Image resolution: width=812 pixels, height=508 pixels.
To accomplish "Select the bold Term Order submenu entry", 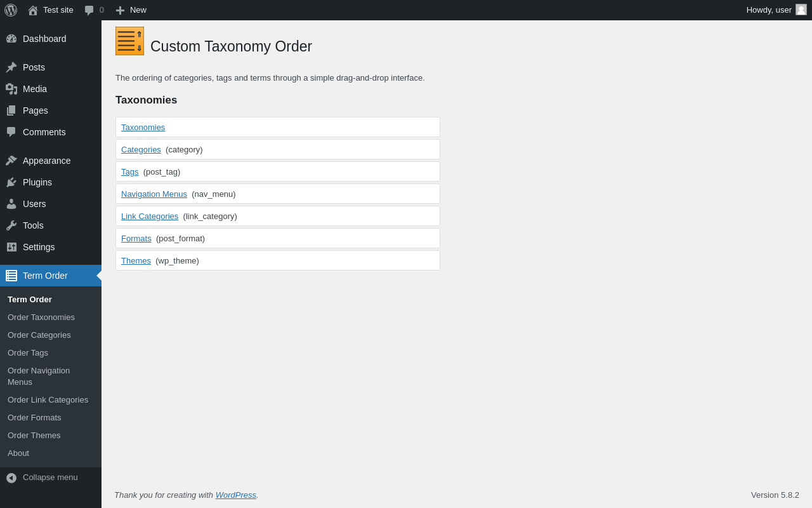I will [30, 300].
